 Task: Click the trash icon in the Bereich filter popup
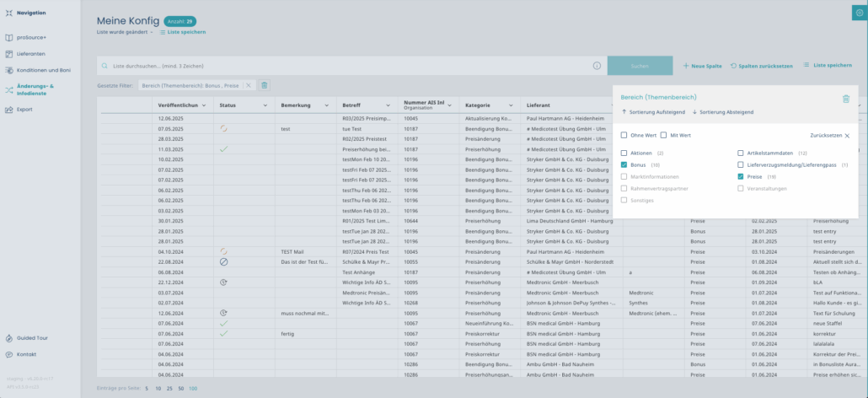pos(846,99)
